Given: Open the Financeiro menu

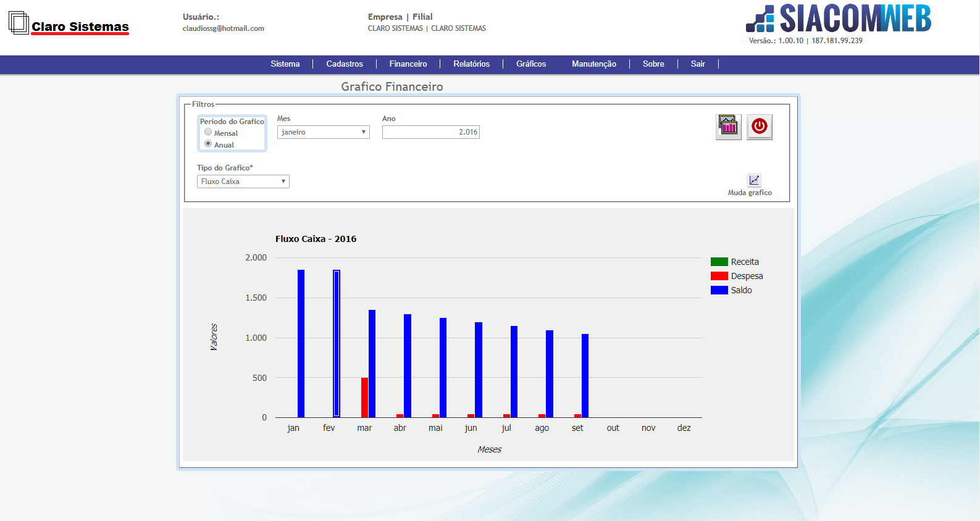Looking at the screenshot, I should tap(408, 64).
